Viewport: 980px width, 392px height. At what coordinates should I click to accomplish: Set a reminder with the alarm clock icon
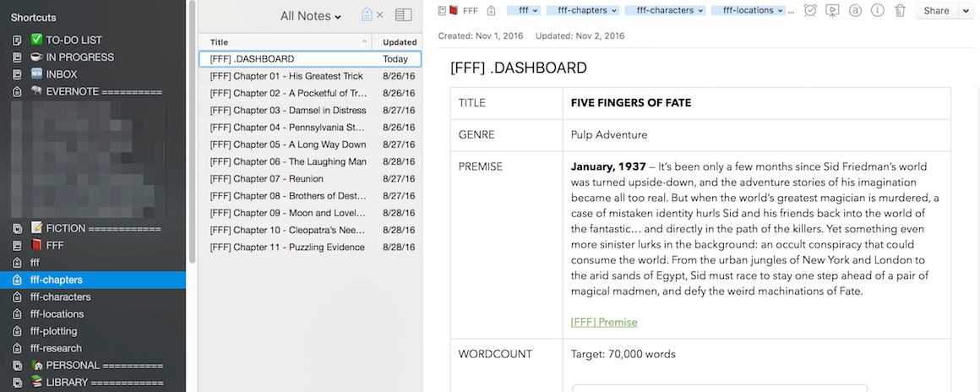coord(809,11)
